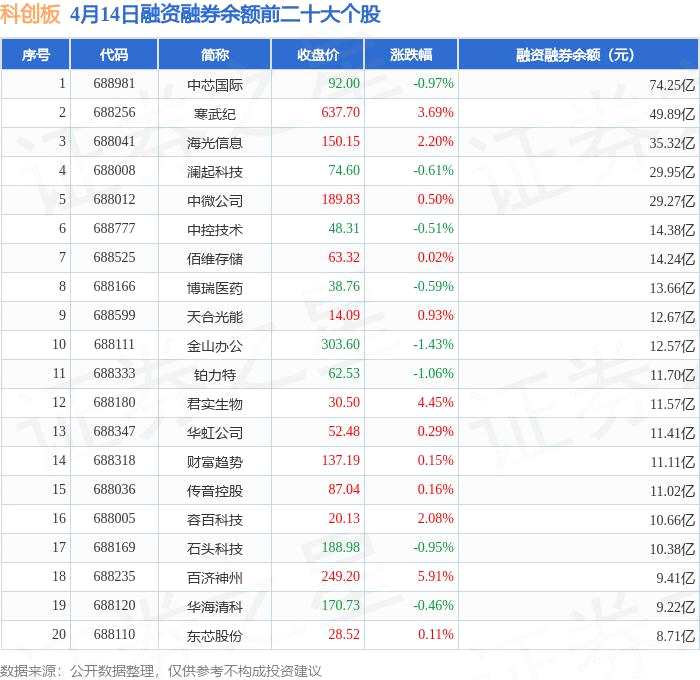The image size is (700, 680).
Task: Click change value 5.91%
Action: click(435, 576)
